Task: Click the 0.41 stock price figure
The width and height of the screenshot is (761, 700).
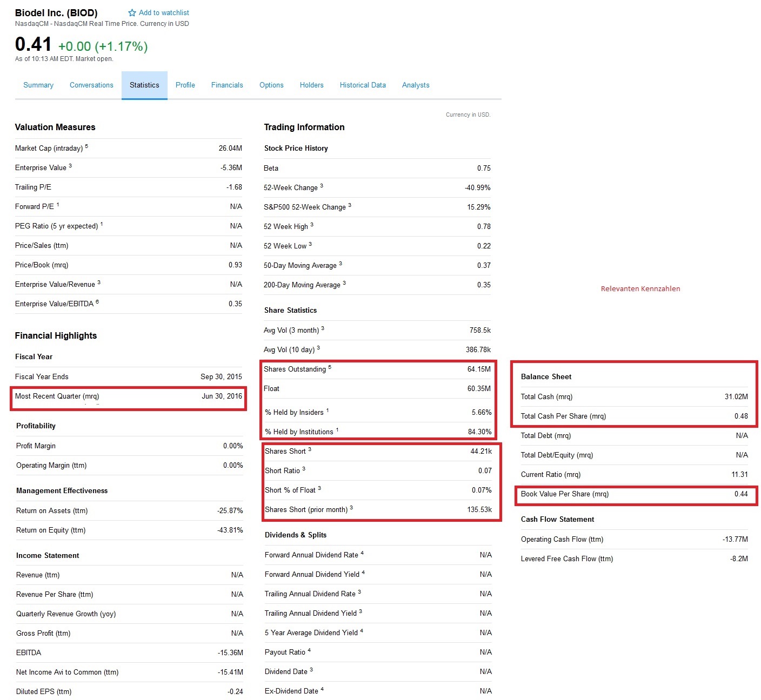Action: click(x=34, y=44)
